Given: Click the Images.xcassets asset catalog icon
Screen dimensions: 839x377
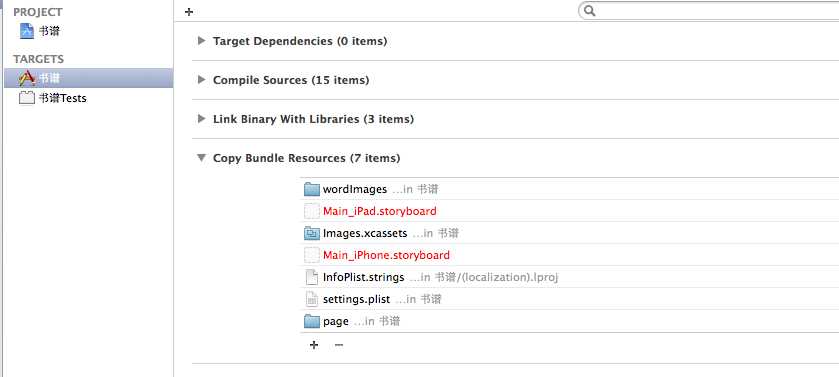Looking at the screenshot, I should pos(311,233).
